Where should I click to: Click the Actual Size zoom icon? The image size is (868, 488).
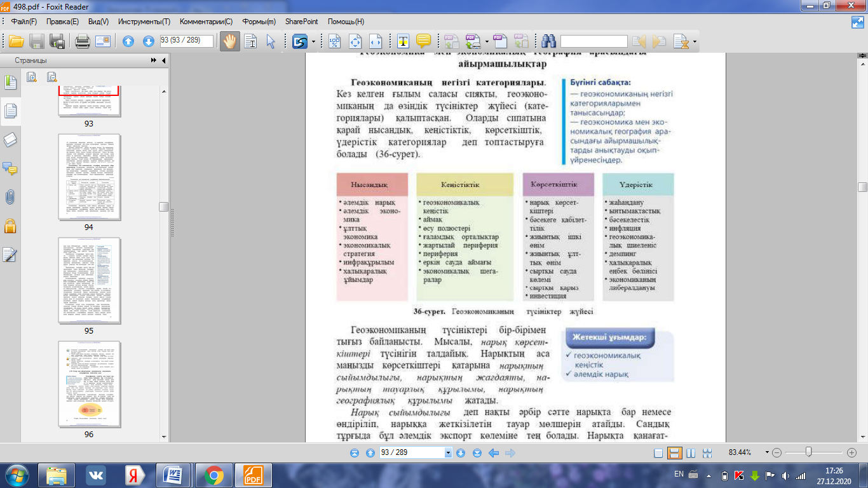(x=334, y=42)
